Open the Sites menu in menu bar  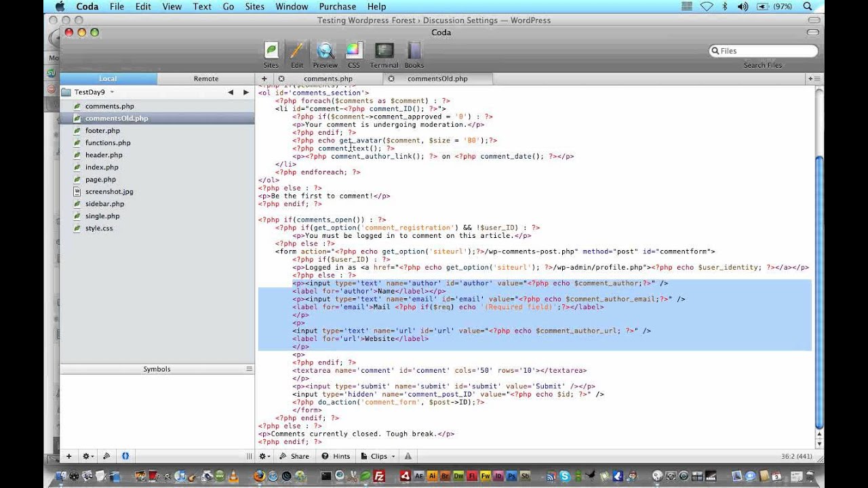[255, 7]
